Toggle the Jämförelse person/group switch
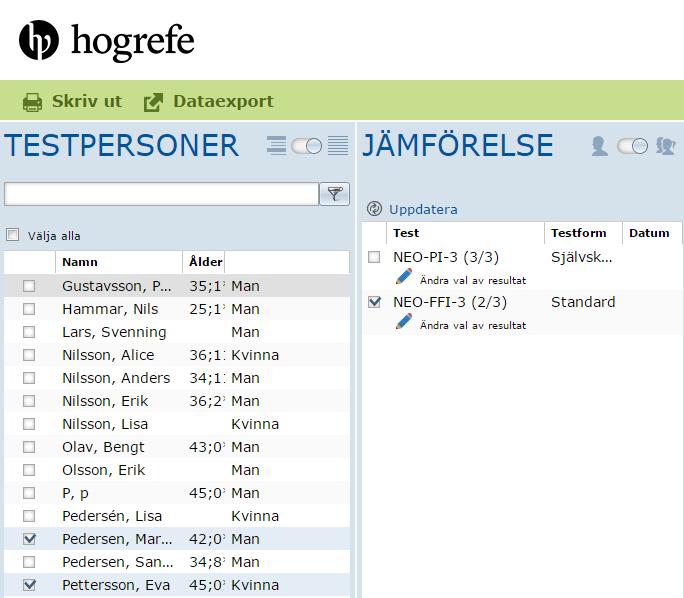 click(x=633, y=146)
